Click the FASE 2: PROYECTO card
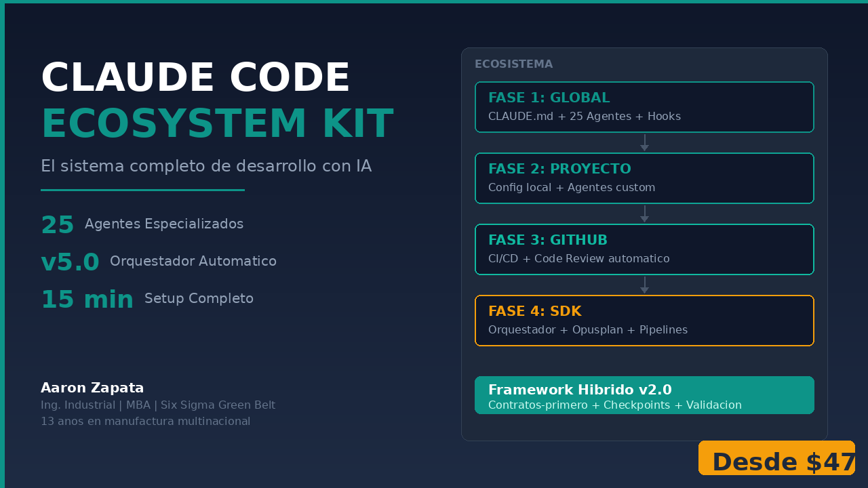The image size is (868, 488). [644, 178]
